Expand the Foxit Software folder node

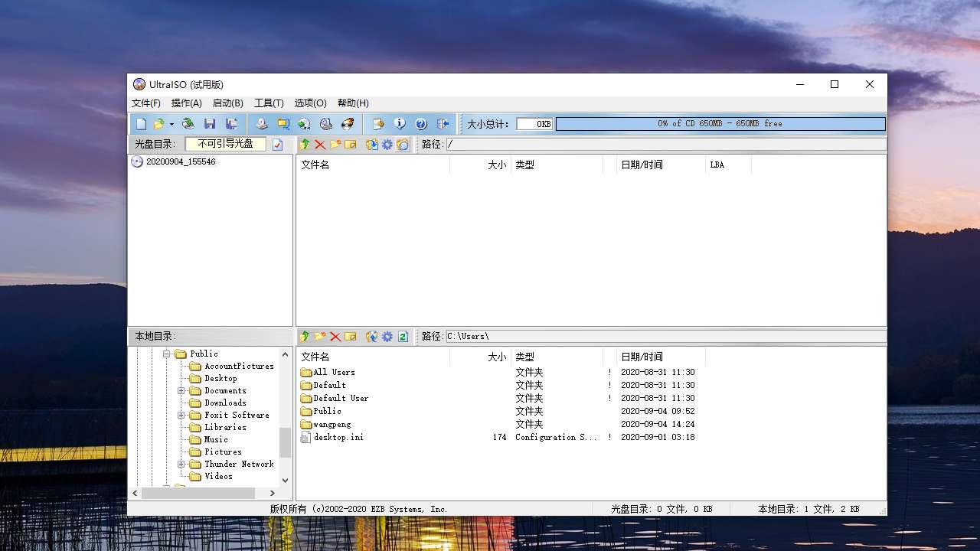(x=181, y=415)
